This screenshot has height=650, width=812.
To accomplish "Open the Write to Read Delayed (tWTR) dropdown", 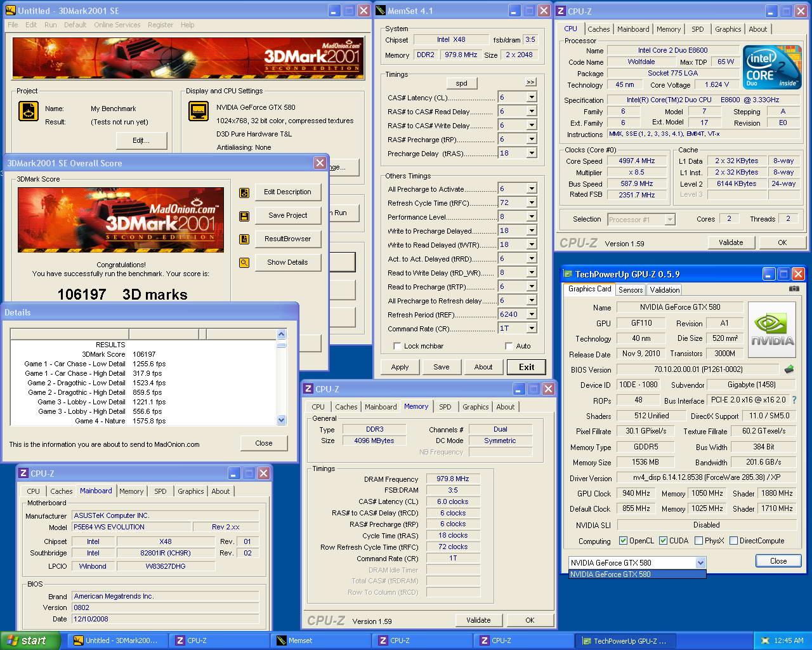I will (532, 244).
